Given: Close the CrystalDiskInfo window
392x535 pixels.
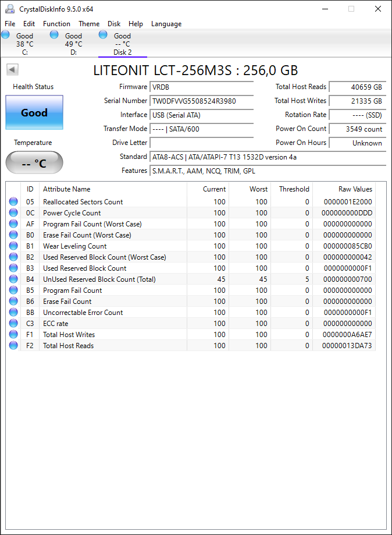Looking at the screenshot, I should (377, 9).
